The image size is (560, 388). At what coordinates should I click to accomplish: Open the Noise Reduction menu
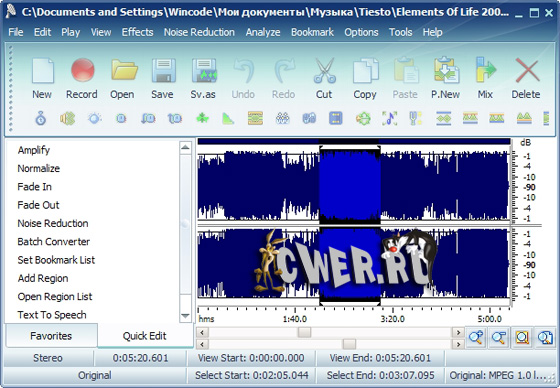[199, 32]
